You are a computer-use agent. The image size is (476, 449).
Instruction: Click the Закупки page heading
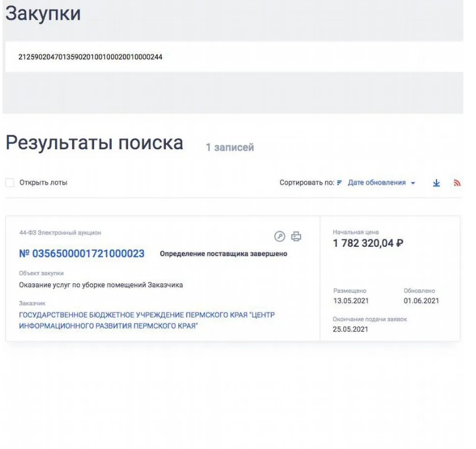[x=43, y=14]
